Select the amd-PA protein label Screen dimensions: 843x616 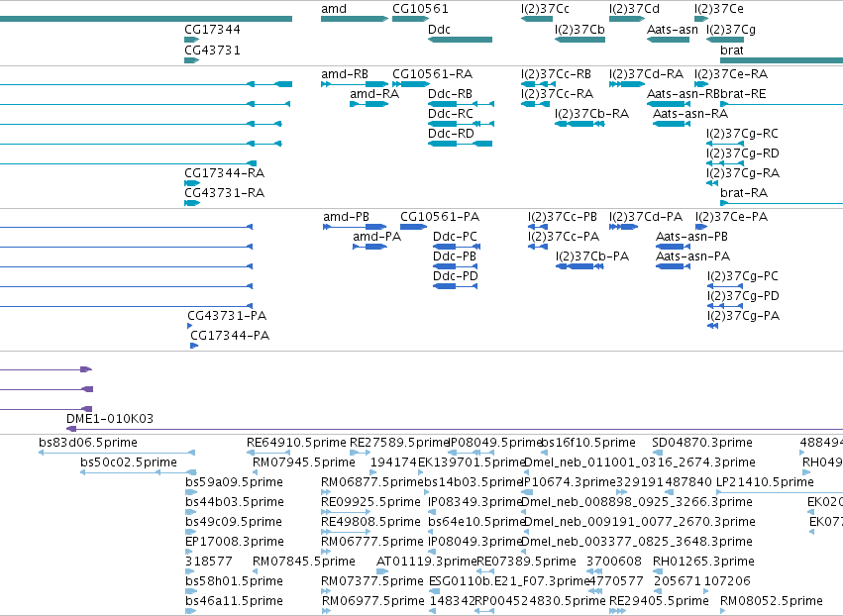click(376, 236)
